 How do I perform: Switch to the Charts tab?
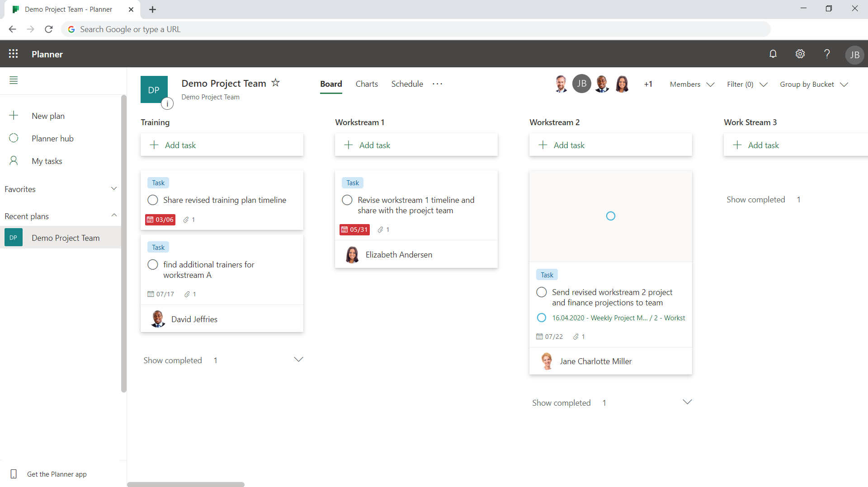[366, 84]
